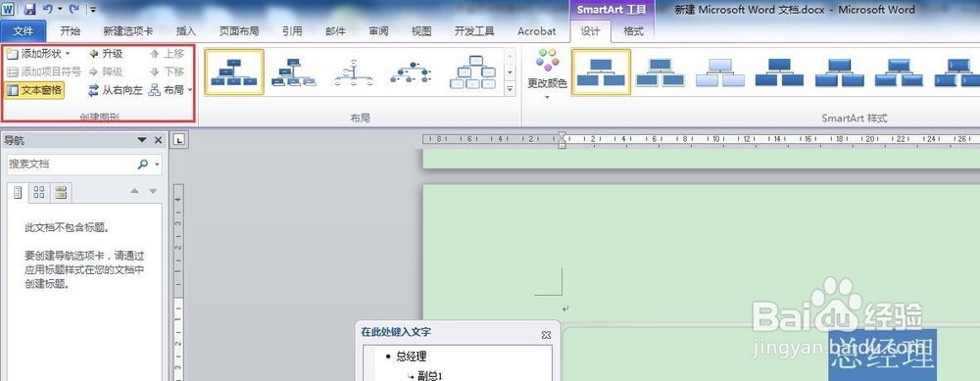The width and height of the screenshot is (980, 381).
Task: Apply the first SmartArt style thumbnail
Action: 602,71
